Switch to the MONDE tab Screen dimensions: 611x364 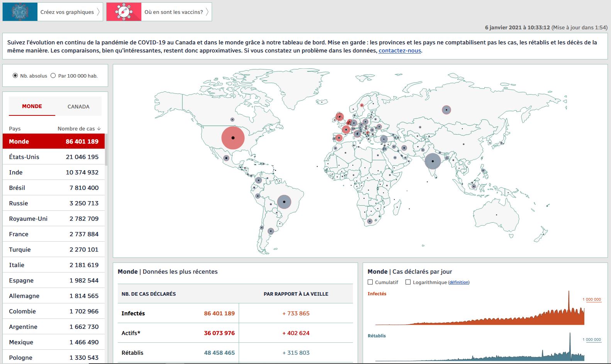click(32, 106)
